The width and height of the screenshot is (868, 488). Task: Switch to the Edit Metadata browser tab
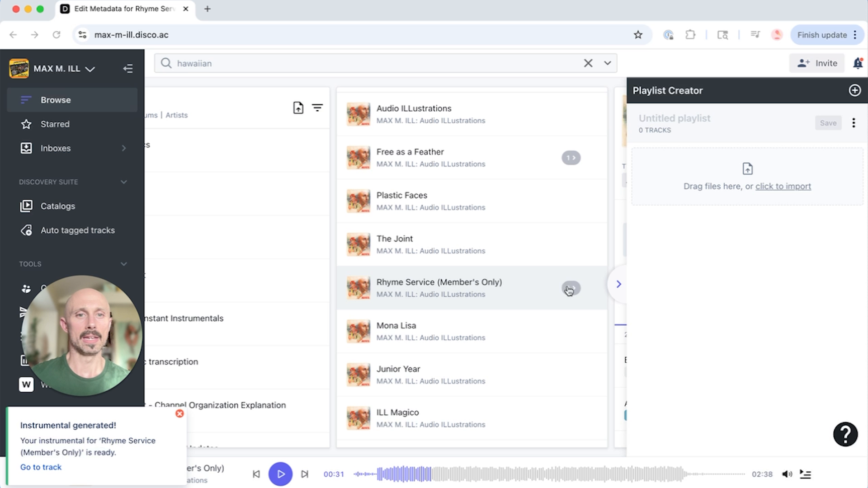(x=122, y=9)
